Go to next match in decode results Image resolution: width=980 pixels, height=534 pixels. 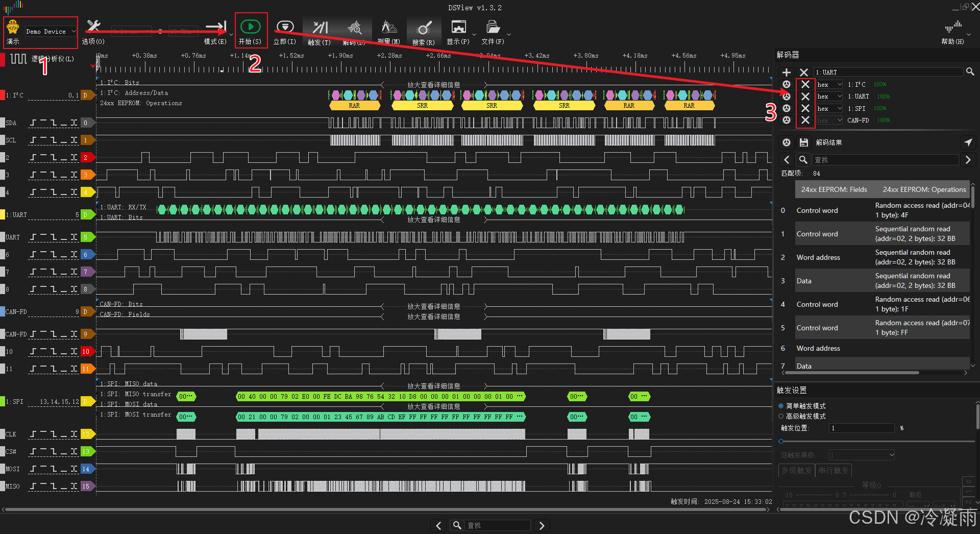point(968,160)
